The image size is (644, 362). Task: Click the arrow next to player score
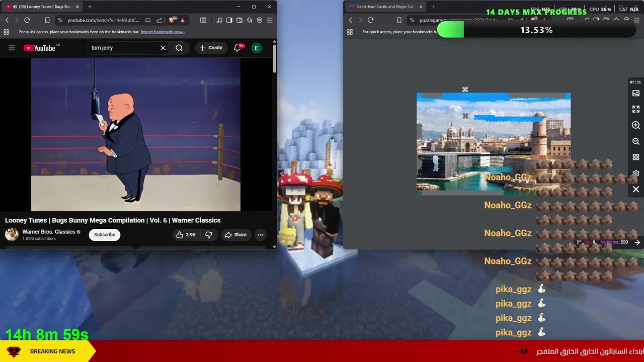[x=637, y=242]
